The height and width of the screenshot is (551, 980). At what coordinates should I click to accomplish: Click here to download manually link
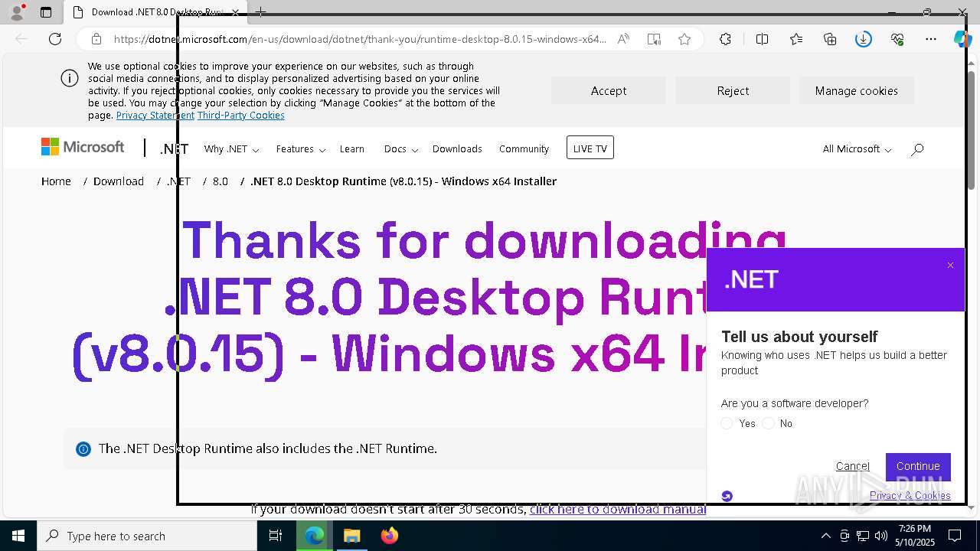[618, 510]
